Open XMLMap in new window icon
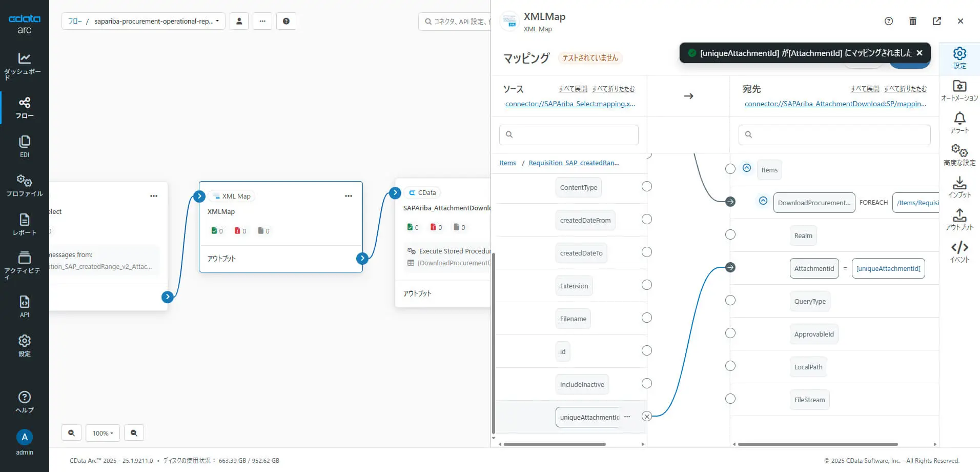The image size is (980, 472). click(936, 21)
